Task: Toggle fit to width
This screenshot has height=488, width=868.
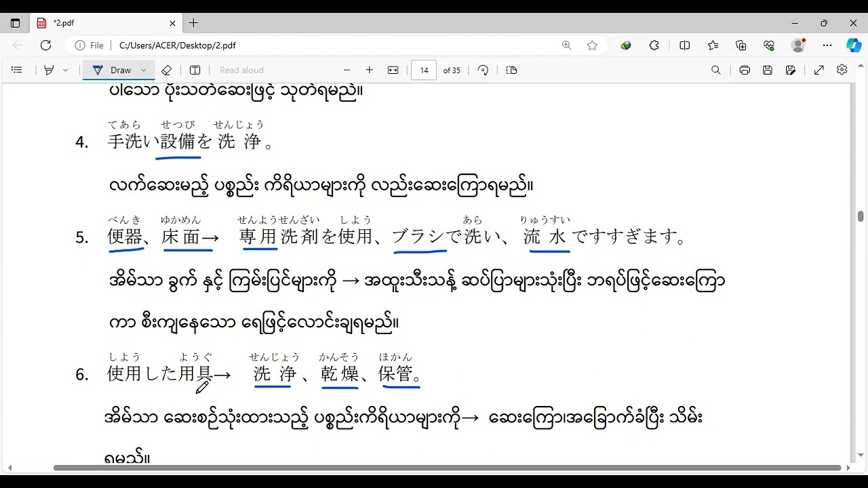Action: (x=393, y=70)
